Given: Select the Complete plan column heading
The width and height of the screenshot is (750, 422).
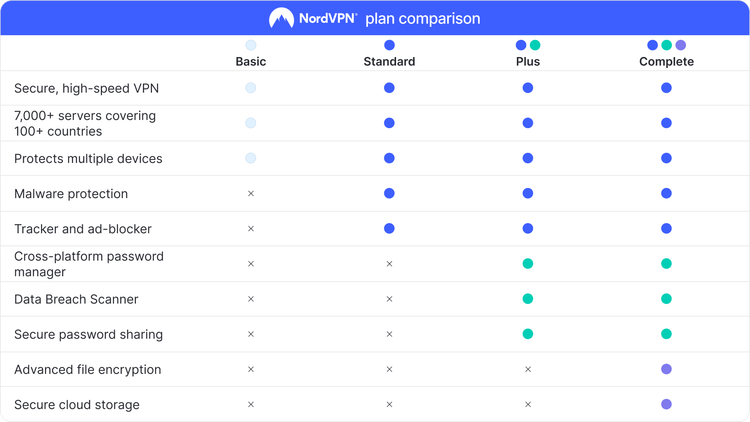Looking at the screenshot, I should pos(666,62).
